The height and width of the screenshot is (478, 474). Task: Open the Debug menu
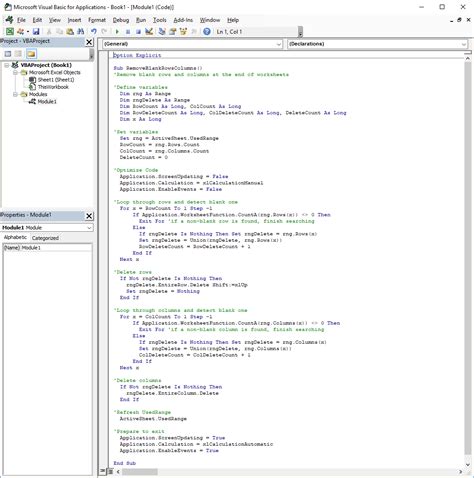pos(121,20)
